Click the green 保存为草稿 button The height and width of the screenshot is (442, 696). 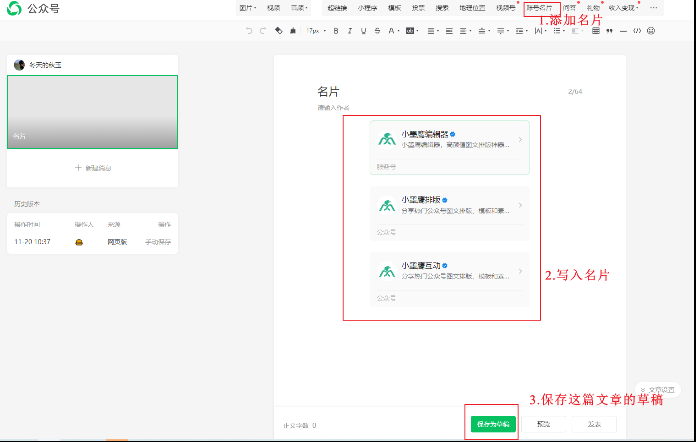click(493, 424)
